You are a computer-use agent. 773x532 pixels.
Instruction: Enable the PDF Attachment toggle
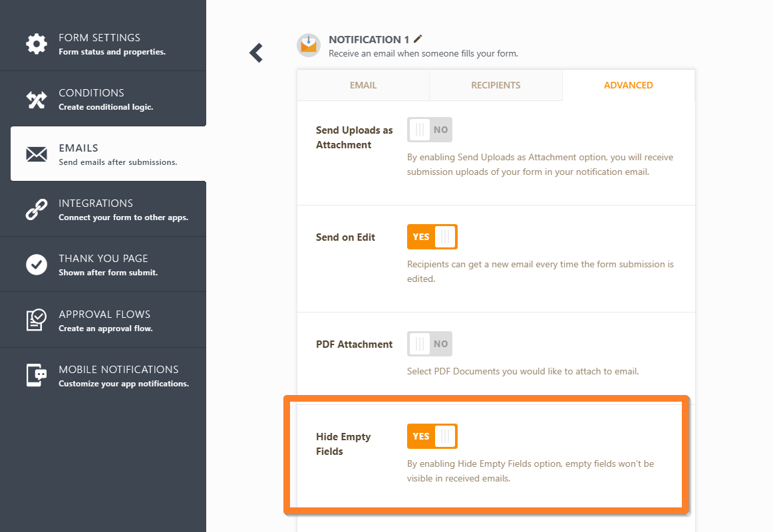(x=429, y=344)
